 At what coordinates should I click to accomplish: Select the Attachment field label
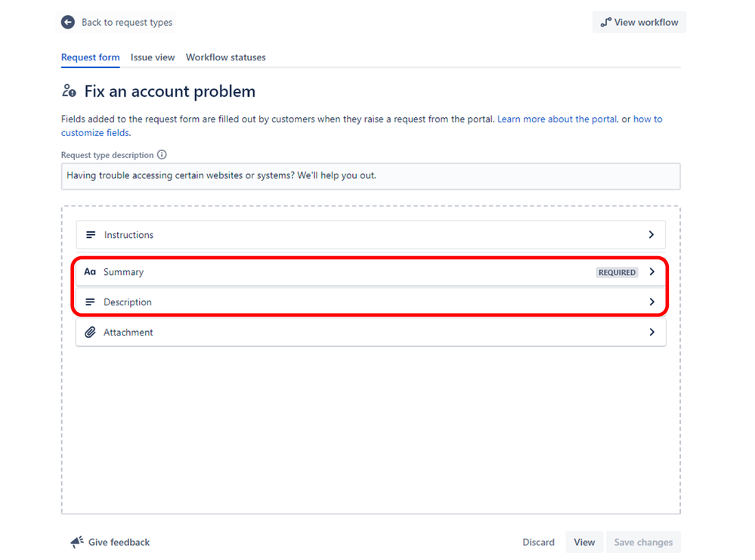(128, 333)
